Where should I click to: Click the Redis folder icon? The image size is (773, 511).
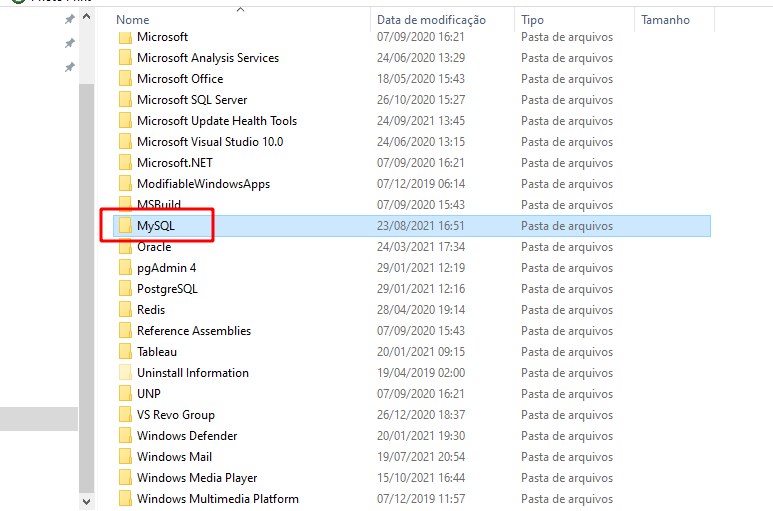[x=125, y=310]
